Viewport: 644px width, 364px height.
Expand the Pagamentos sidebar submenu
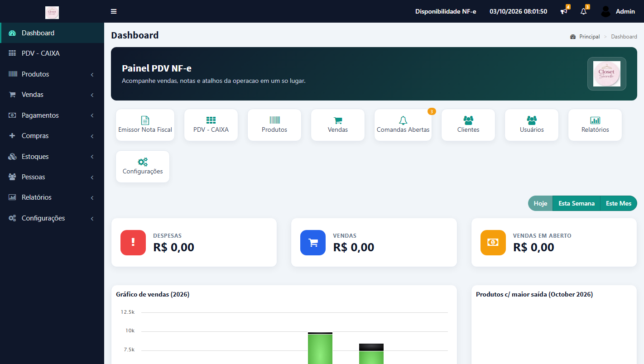point(52,115)
